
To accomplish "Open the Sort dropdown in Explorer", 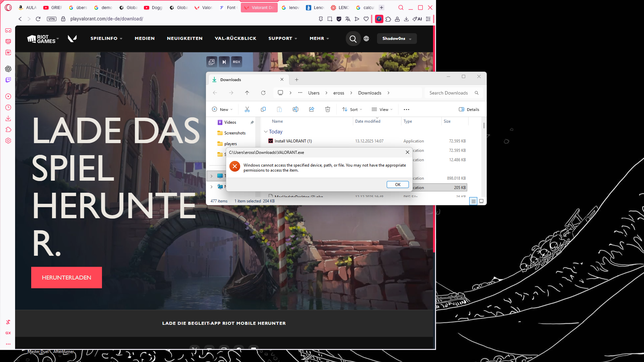I will 352,109.
